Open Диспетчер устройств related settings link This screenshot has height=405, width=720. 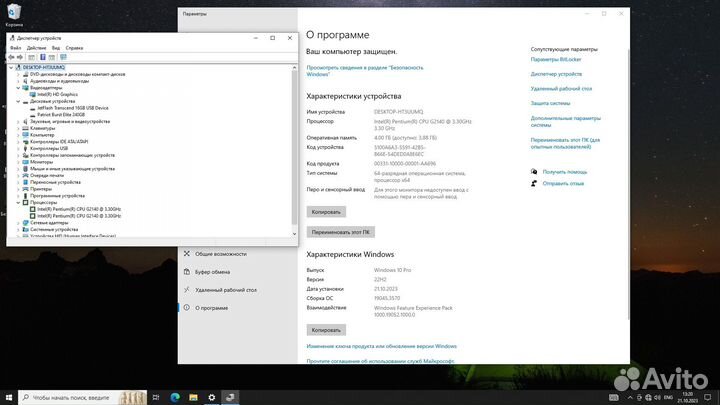click(x=556, y=74)
